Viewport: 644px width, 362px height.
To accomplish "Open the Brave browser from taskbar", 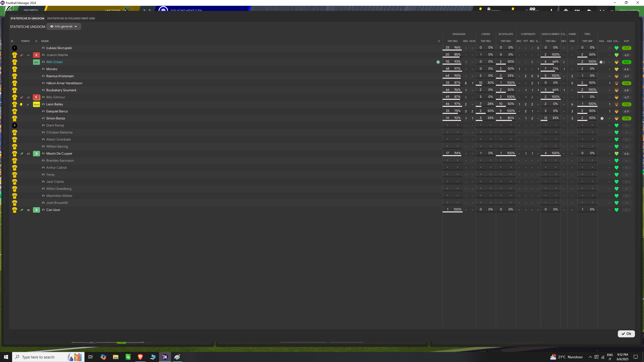I will click(x=140, y=357).
